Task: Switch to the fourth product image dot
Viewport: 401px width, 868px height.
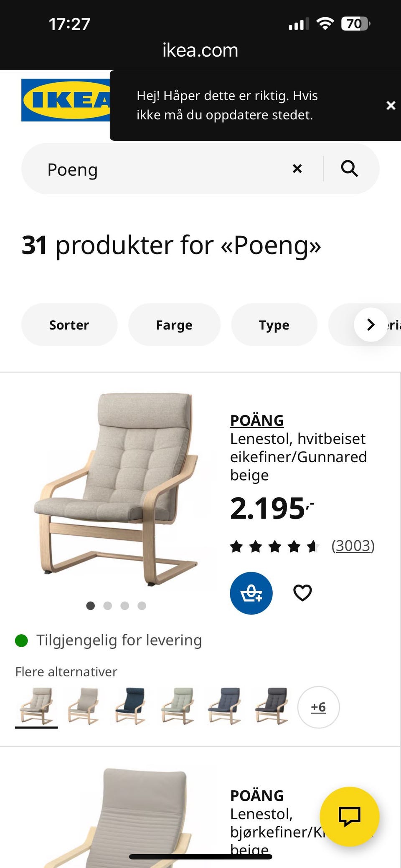Action: point(142,605)
